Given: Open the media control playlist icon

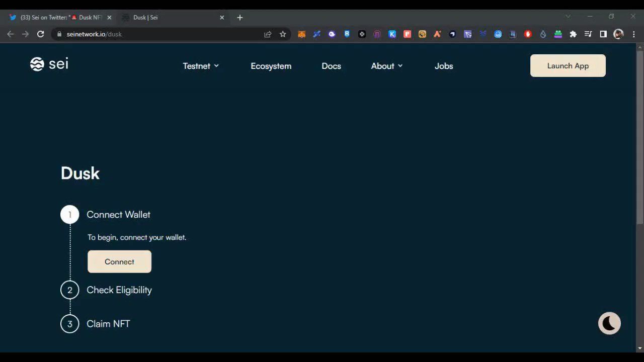Looking at the screenshot, I should (x=588, y=34).
